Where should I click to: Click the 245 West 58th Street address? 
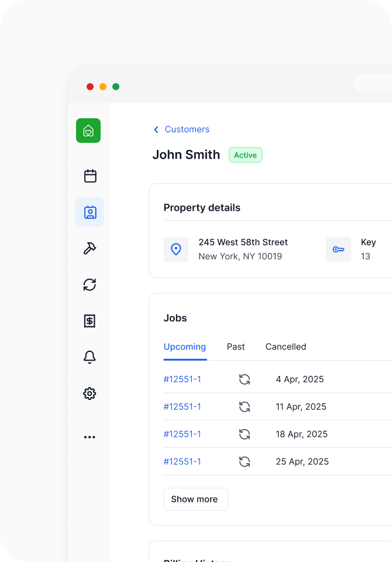pyautogui.click(x=243, y=242)
